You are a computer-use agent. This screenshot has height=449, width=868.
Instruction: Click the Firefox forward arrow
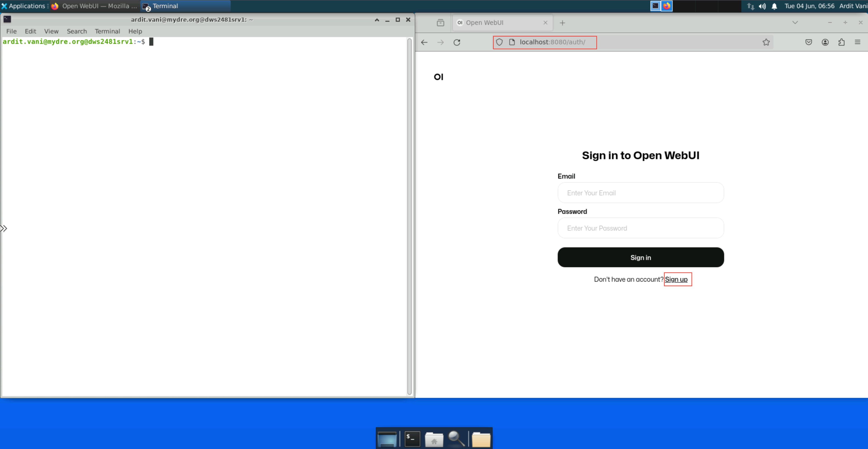coord(440,42)
